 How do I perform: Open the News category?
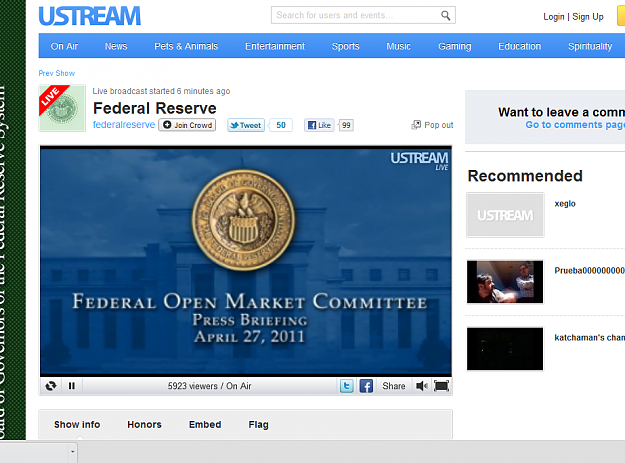tap(116, 46)
